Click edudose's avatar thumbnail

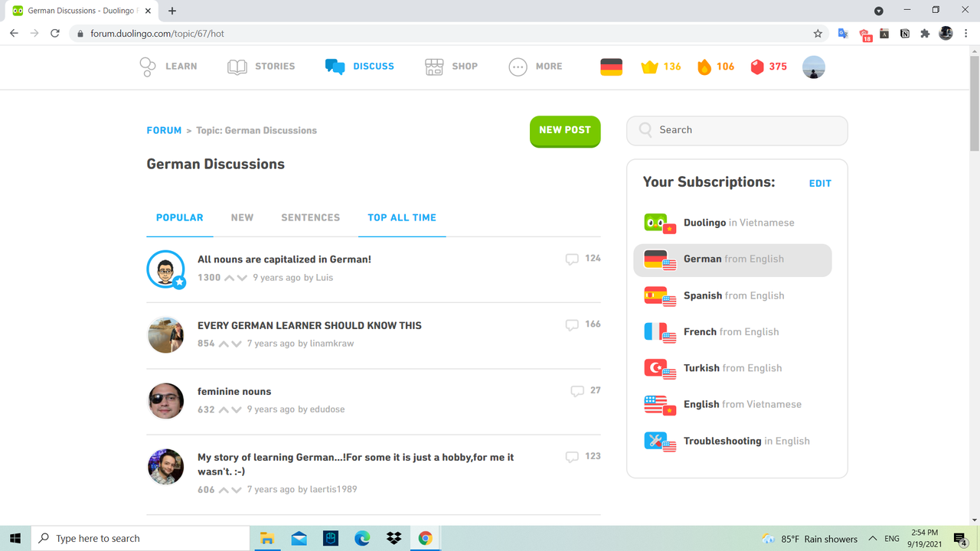click(166, 401)
